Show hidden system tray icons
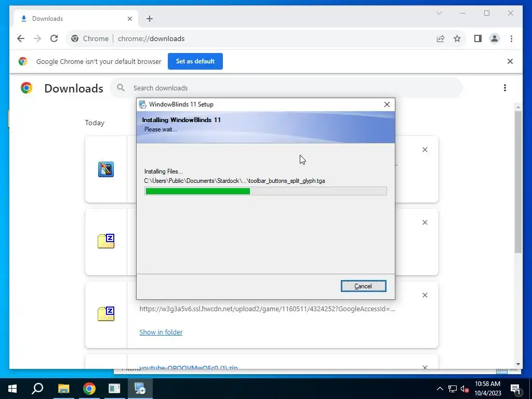 tap(440, 389)
